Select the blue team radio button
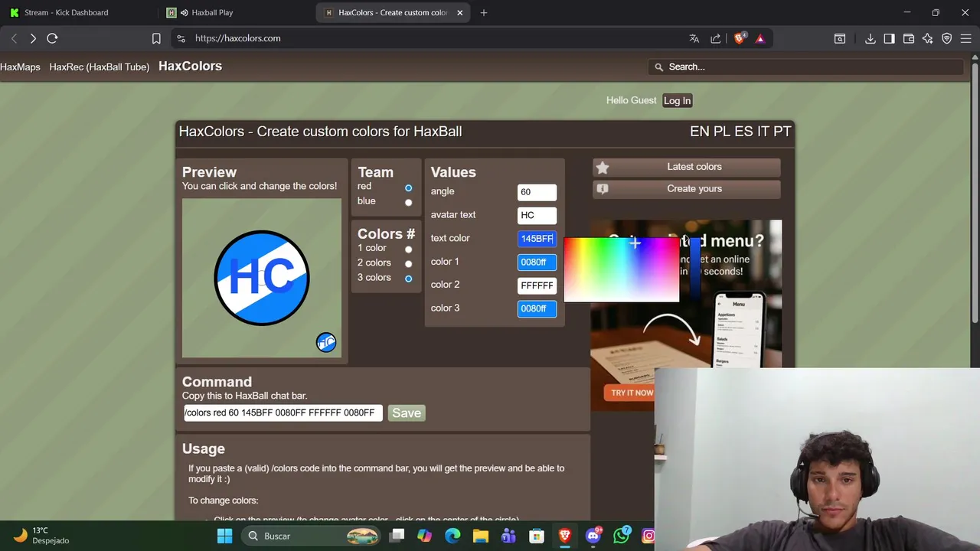This screenshot has height=551, width=980. coord(408,203)
